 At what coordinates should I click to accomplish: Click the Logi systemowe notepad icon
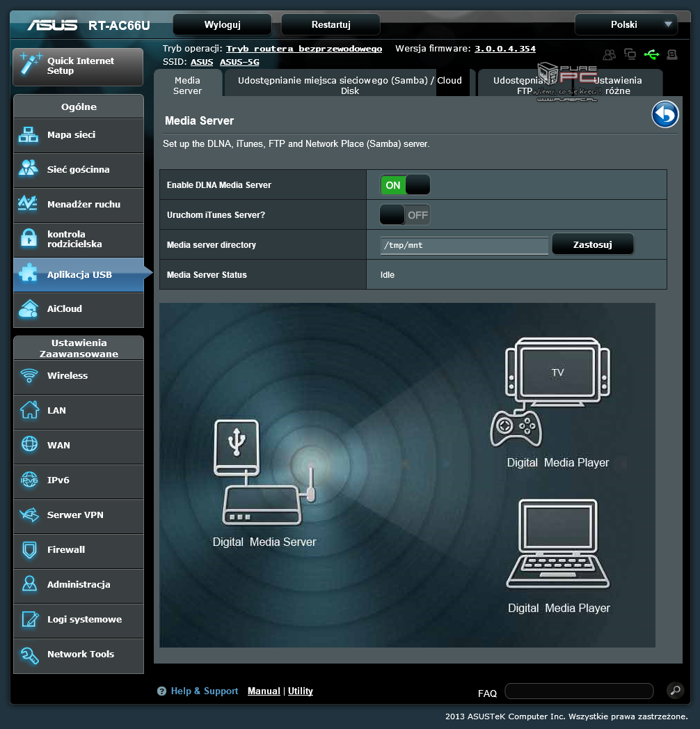point(30,619)
